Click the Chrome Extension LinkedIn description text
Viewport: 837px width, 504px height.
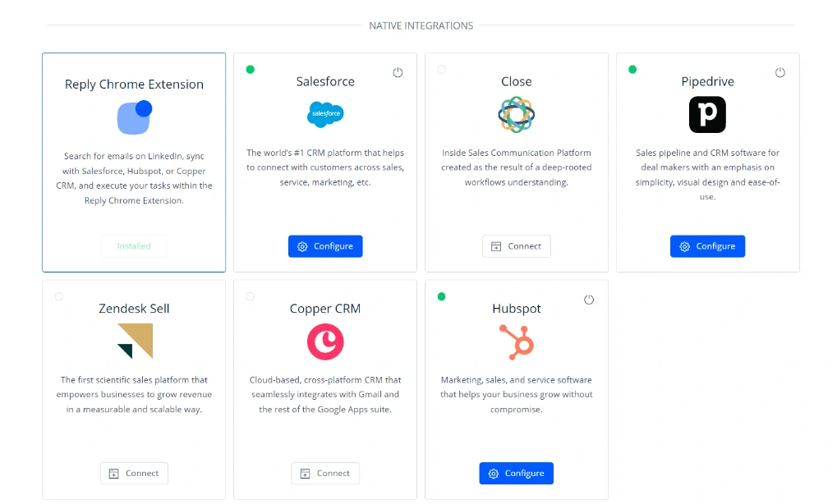coord(134,178)
